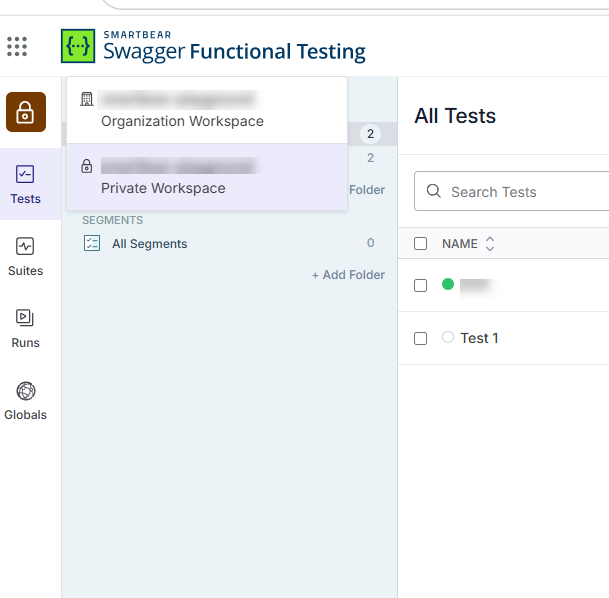This screenshot has height=598, width=609.
Task: Tick the select-all checkbox beside NAME
Action: [420, 244]
